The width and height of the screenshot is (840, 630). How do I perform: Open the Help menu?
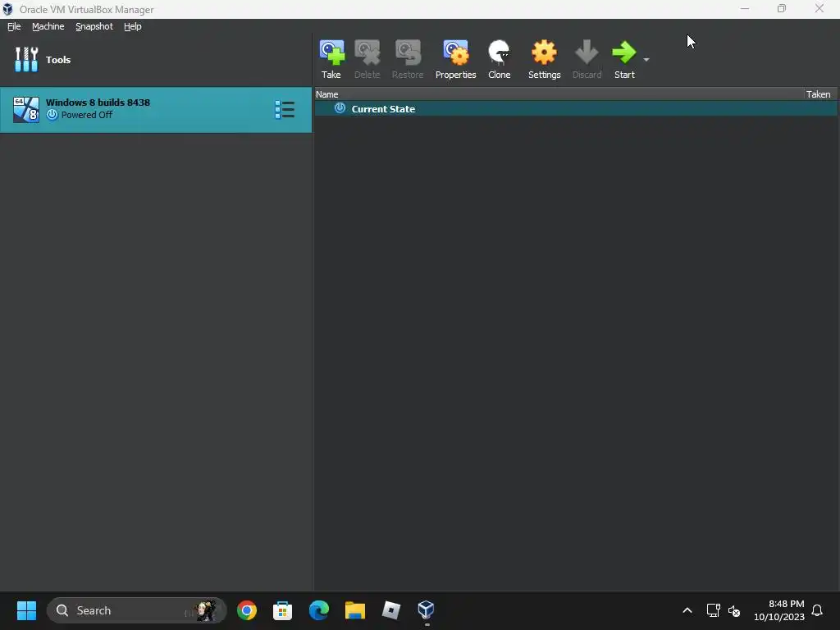132,26
